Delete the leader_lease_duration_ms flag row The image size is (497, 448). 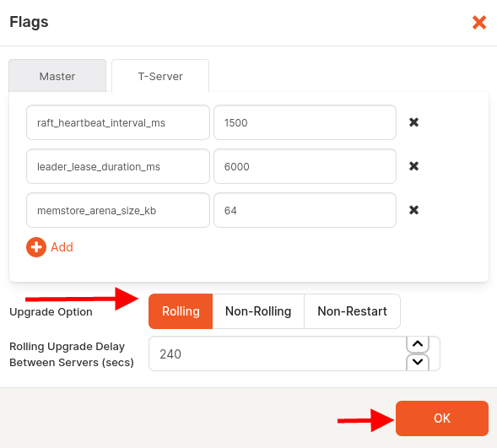click(413, 166)
